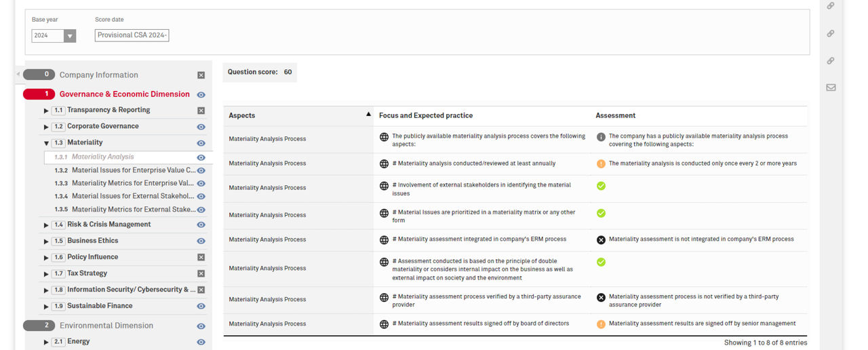Click the Score date field

point(132,35)
